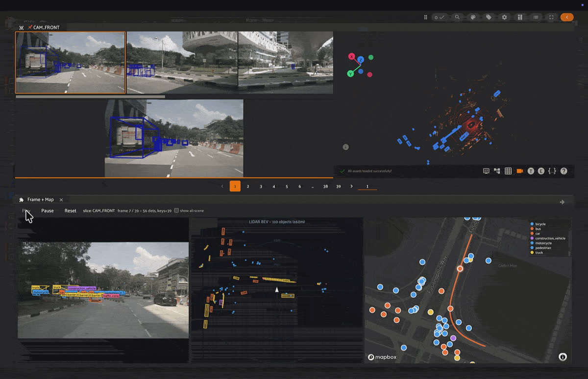Click the page number input field
The image size is (588, 379).
(x=367, y=186)
